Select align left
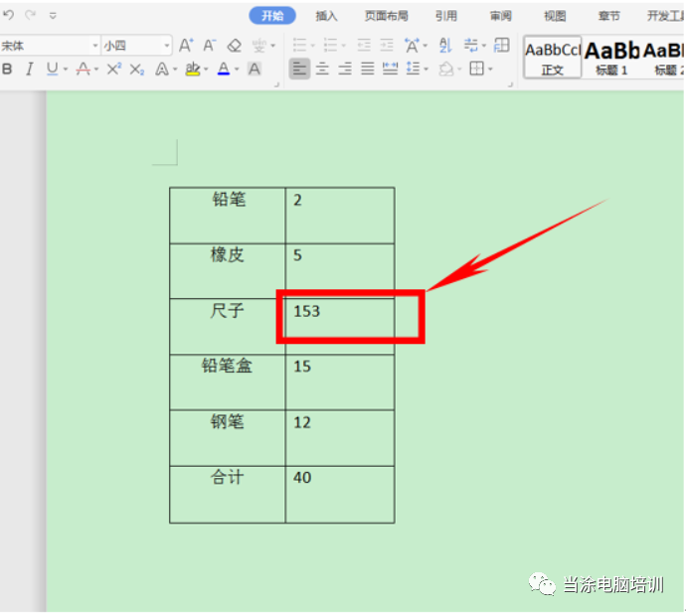 pos(299,69)
